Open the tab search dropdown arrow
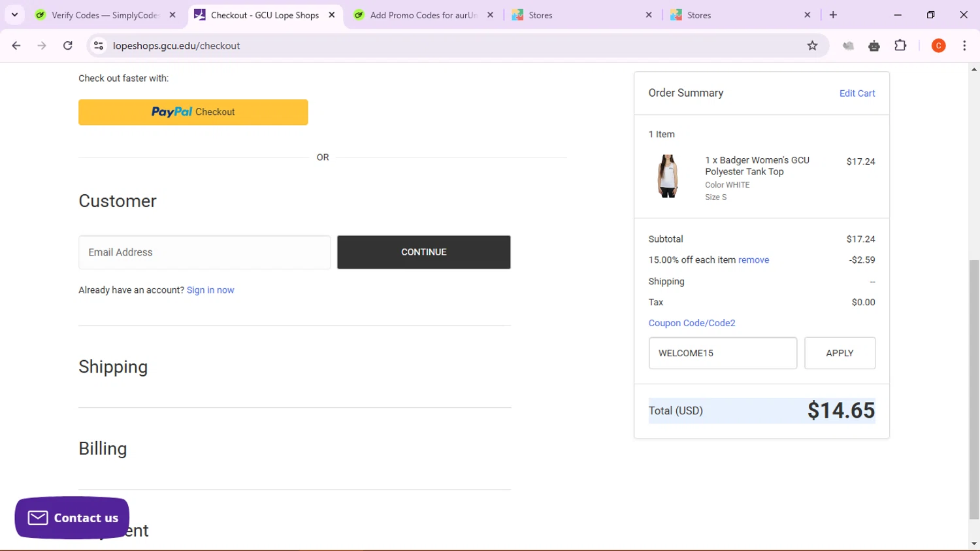 (14, 14)
